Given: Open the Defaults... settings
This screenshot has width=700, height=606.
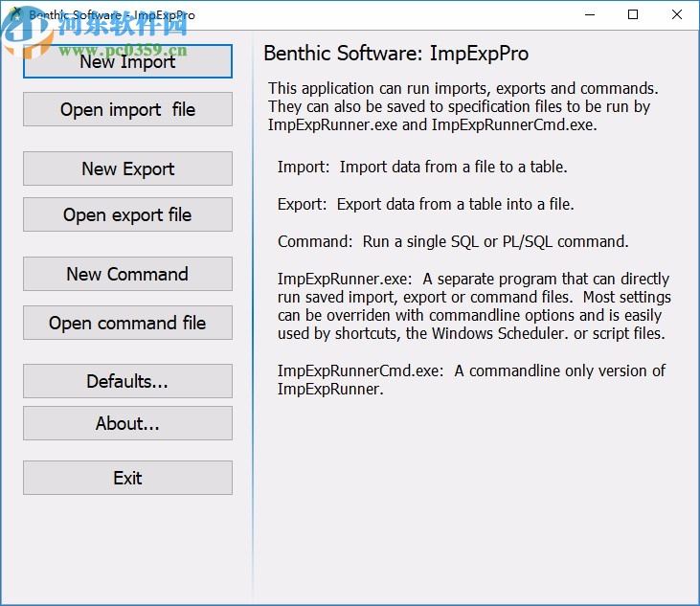Looking at the screenshot, I should click(x=127, y=381).
